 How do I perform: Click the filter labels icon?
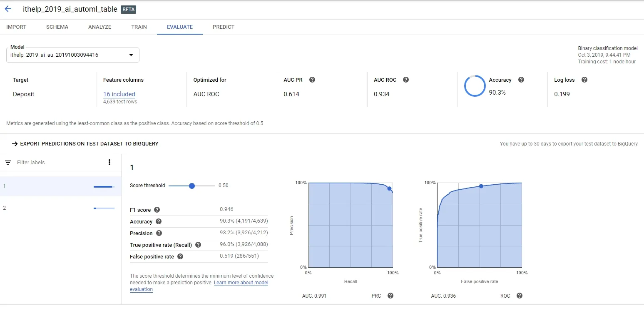coord(7,162)
